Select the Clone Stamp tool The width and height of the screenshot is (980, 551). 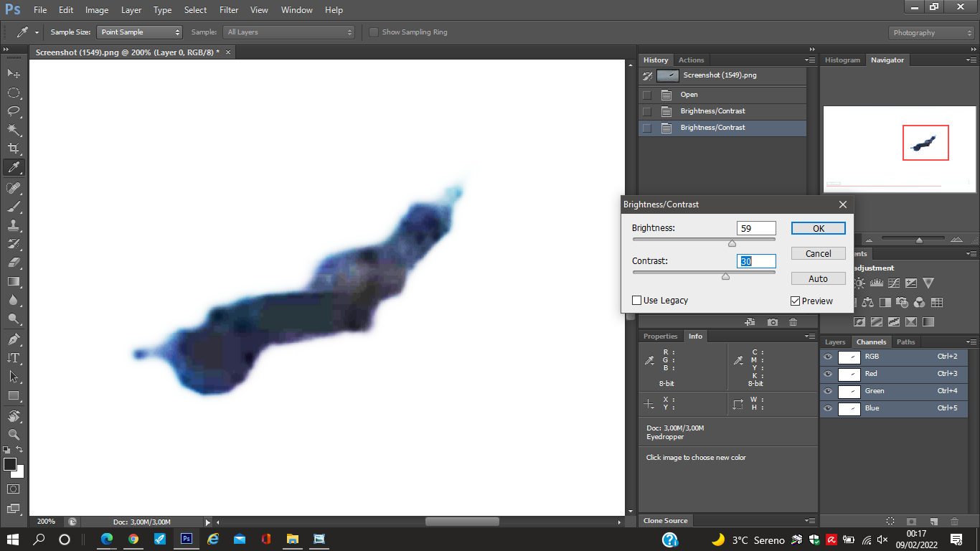(x=14, y=225)
